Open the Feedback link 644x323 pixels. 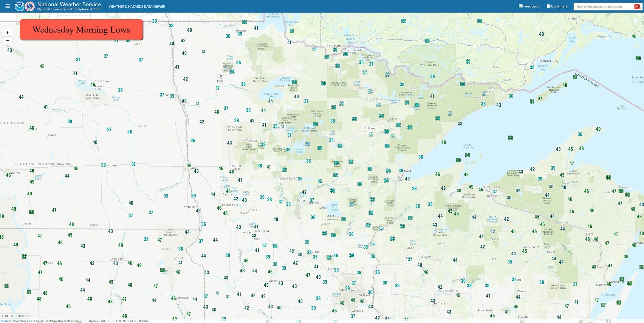click(531, 6)
